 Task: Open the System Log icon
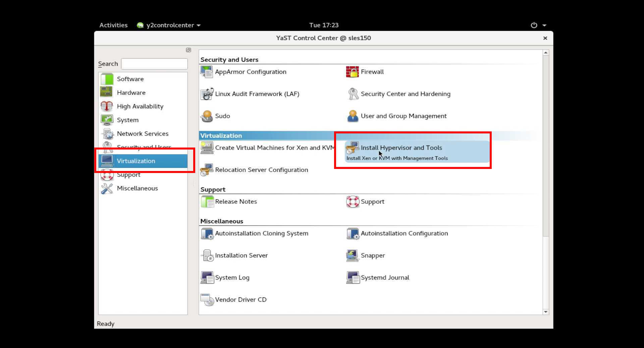[x=207, y=278]
